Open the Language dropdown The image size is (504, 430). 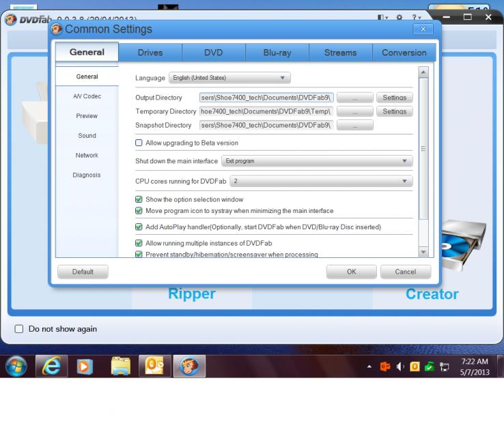[x=229, y=78]
